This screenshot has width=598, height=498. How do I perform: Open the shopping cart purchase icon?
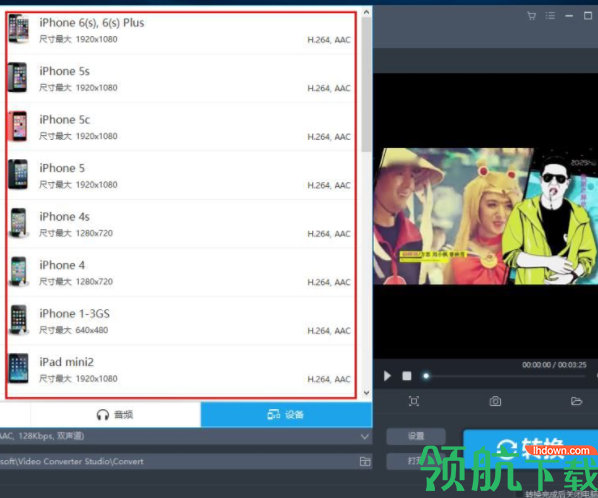[531, 16]
